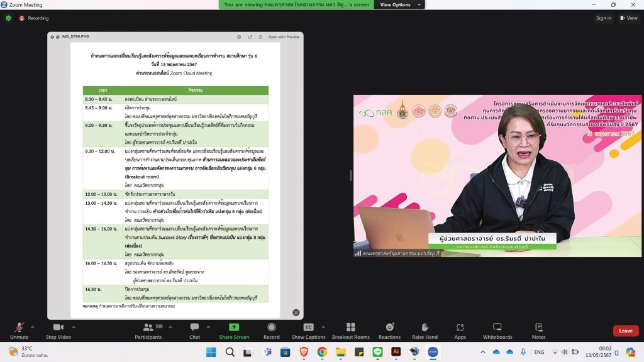
Task: Open the Reactions menu
Action: [x=389, y=331]
